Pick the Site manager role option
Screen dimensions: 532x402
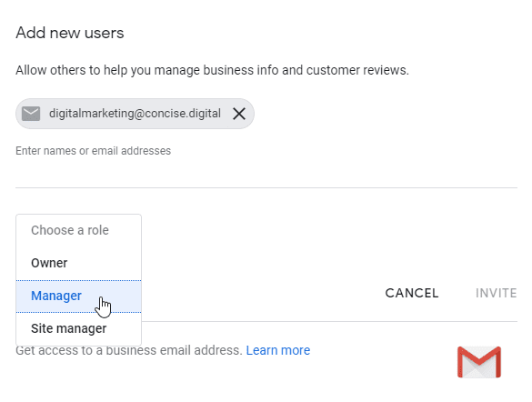79,328
